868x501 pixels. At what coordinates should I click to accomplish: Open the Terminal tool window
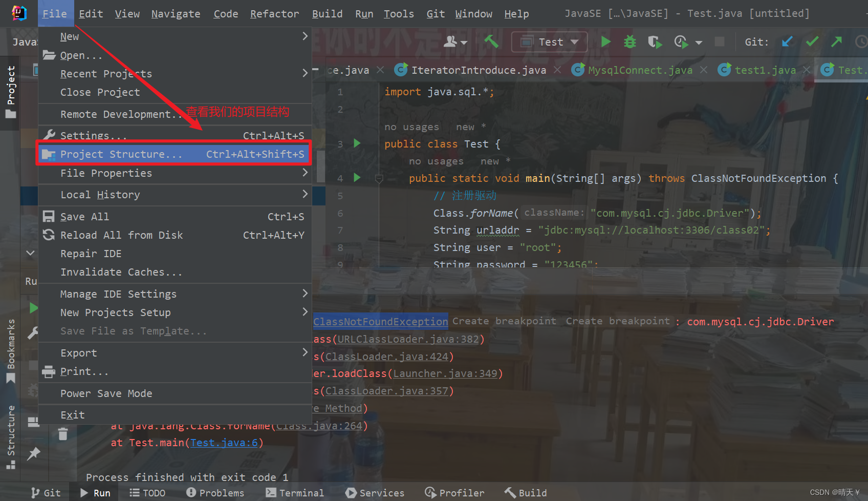[295, 492]
